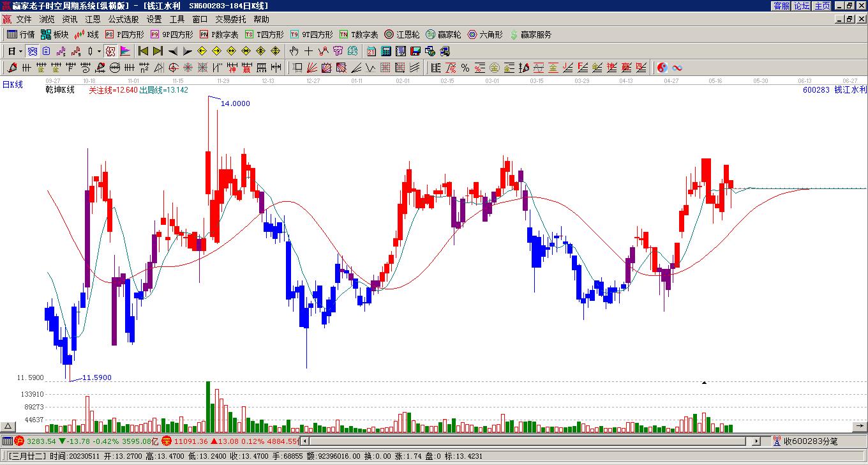
Task: Click the 关注线=12.640 label
Action: pyautogui.click(x=113, y=90)
